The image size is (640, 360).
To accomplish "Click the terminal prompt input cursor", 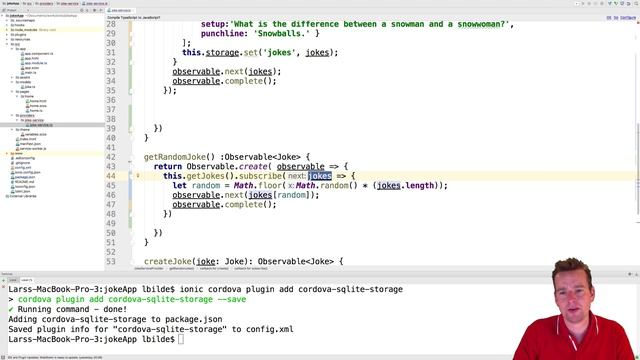I will pos(181,339).
